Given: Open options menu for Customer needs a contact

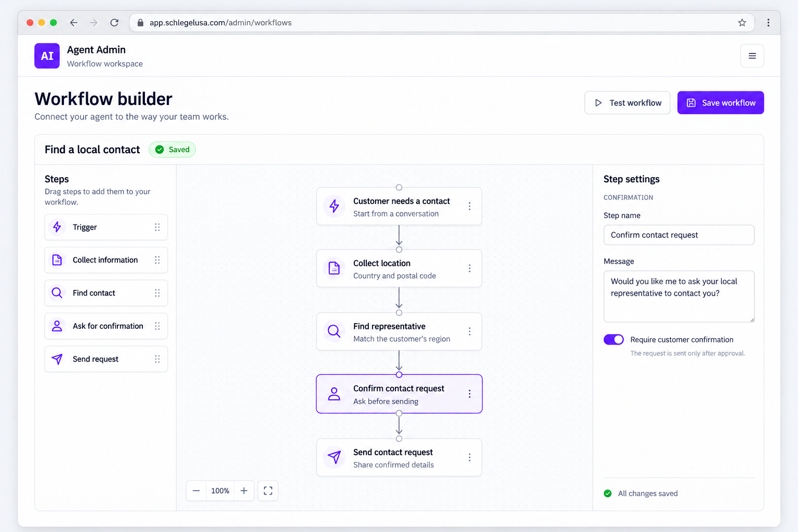Looking at the screenshot, I should 470,206.
